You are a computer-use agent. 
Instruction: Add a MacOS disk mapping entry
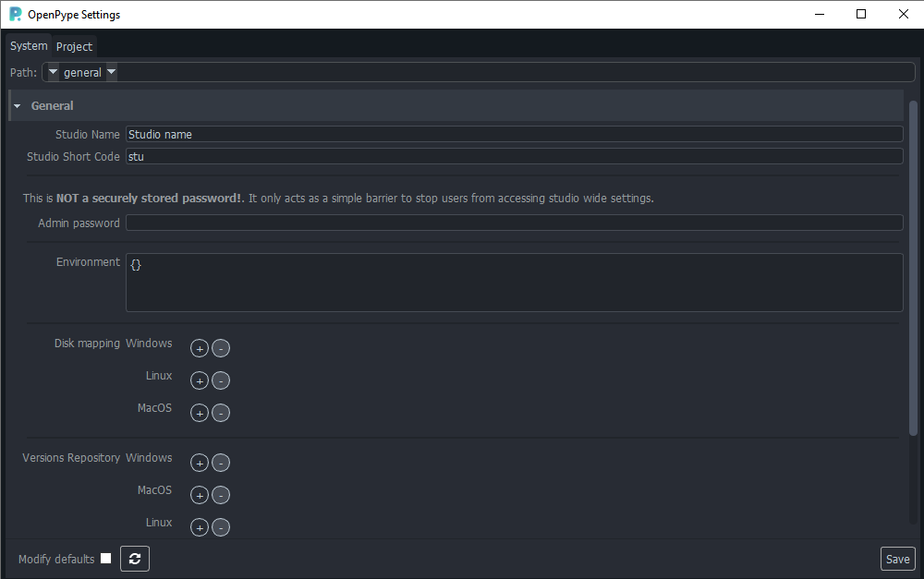click(200, 413)
